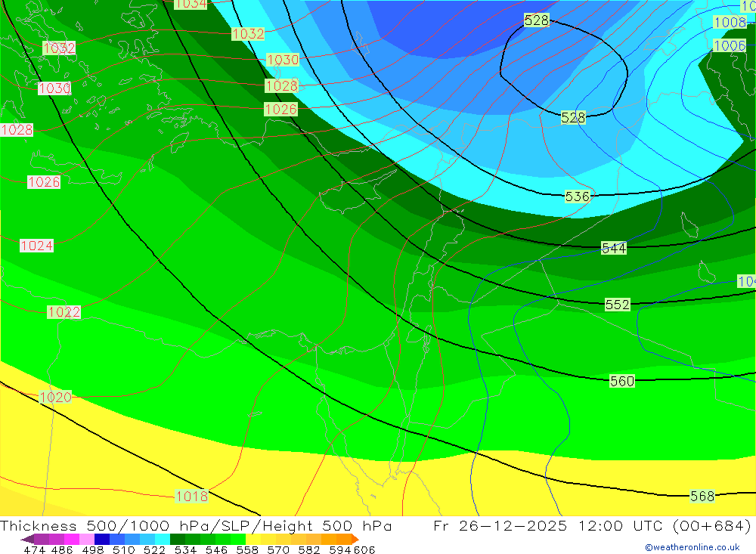The image size is (756, 554).
Task: Click the 'Fr 26-12-2025' date text
Action: 500,525
